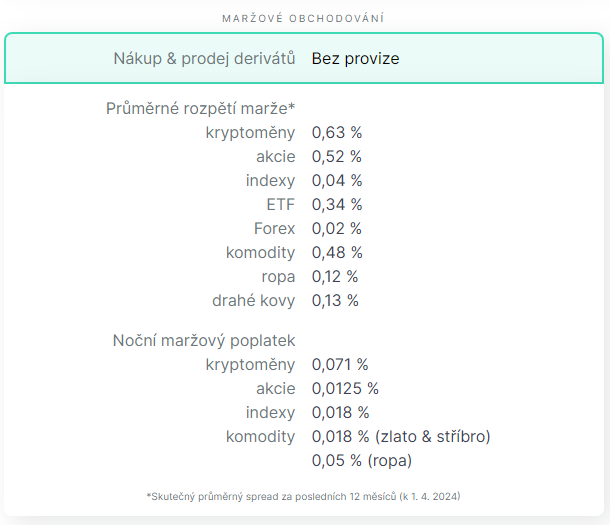Click the "Noční maržový poplatek" heading

[x=204, y=340]
